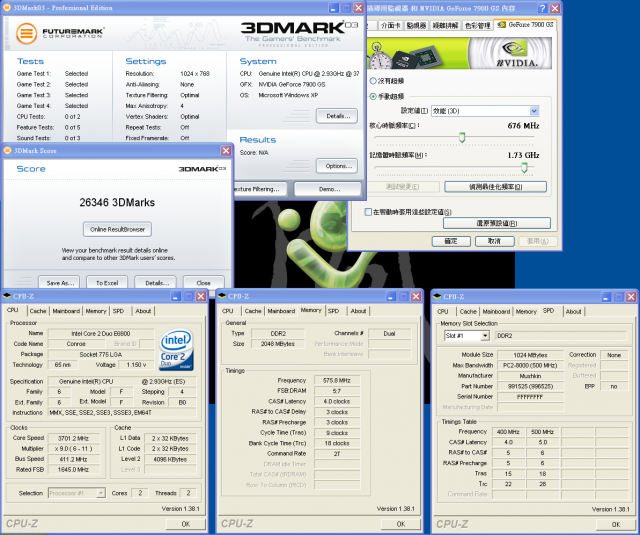Click the Intel Core 2 Duo logo

click(x=176, y=350)
